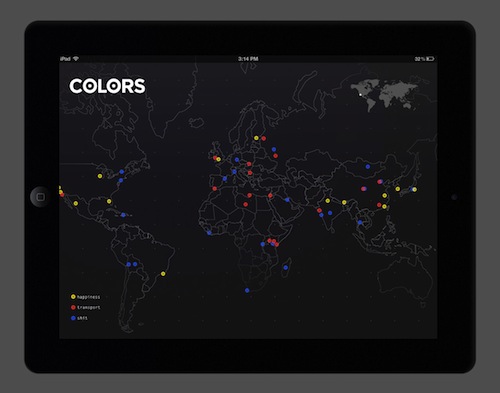Tap the blue marker at South Africa's tip

247,290
